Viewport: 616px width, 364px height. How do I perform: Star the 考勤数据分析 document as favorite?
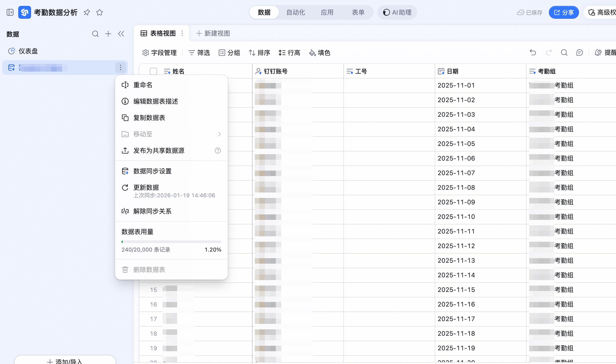[100, 12]
